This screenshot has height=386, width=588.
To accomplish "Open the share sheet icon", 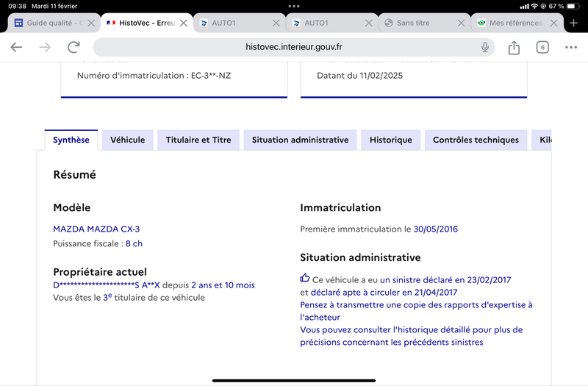I will (x=514, y=47).
